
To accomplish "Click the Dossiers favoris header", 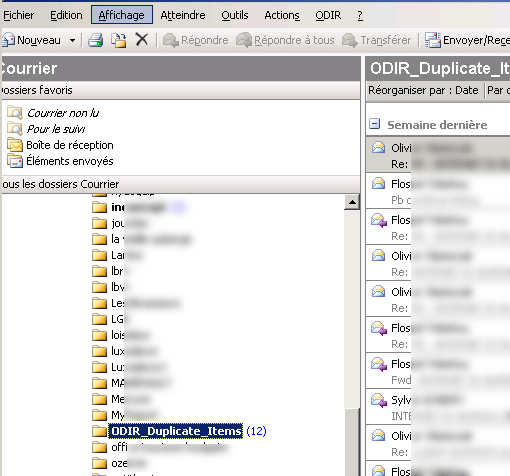I will point(181,90).
